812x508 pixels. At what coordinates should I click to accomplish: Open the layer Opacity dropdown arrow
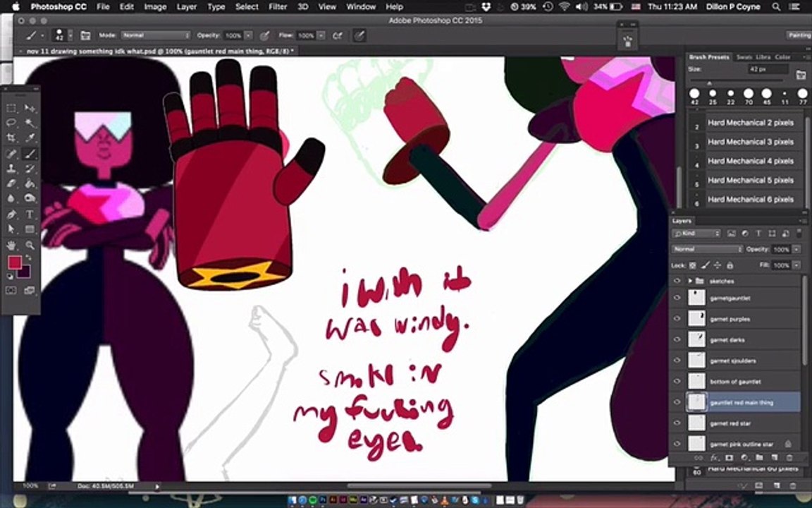(x=796, y=249)
